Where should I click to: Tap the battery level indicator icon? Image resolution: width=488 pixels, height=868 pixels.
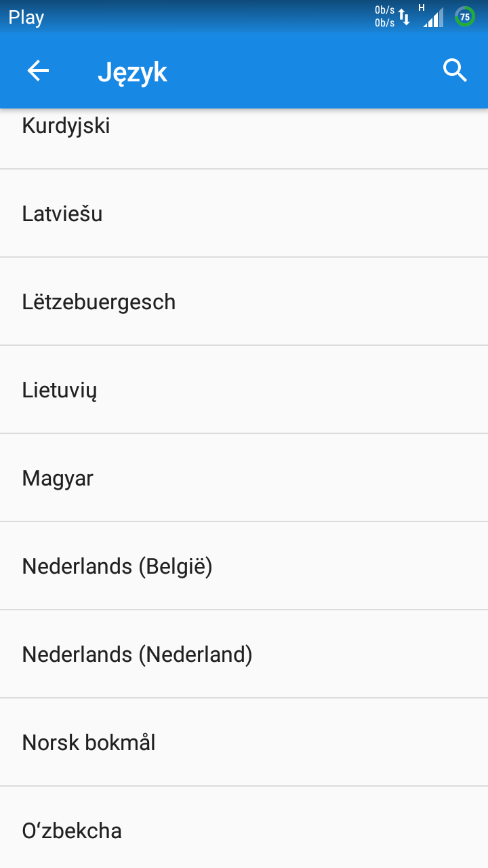[465, 17]
